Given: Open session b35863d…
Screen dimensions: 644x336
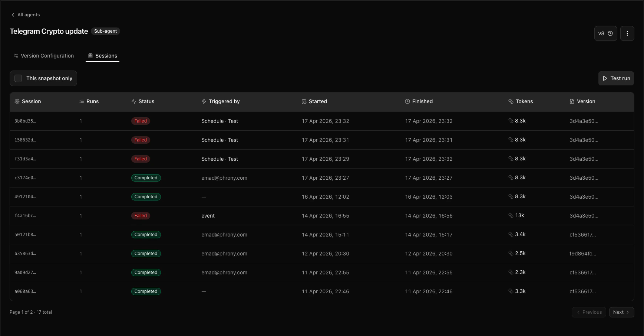Looking at the screenshot, I should coord(25,254).
